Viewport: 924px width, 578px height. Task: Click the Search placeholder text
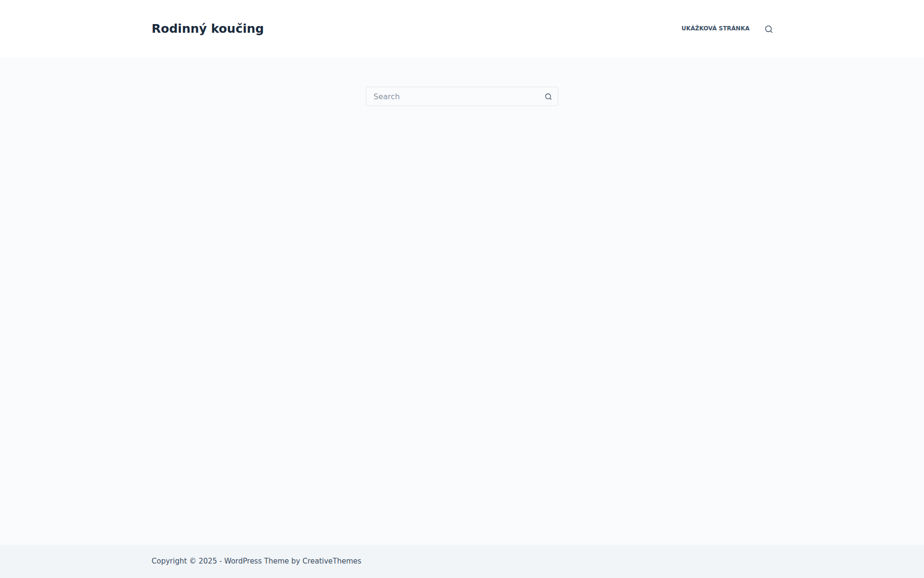(386, 97)
